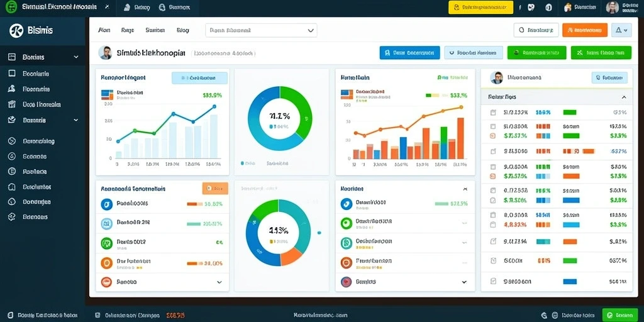Image resolution: width=644 pixels, height=322 pixels.
Task: Click the yellow button in the top bar
Action: point(481,7)
